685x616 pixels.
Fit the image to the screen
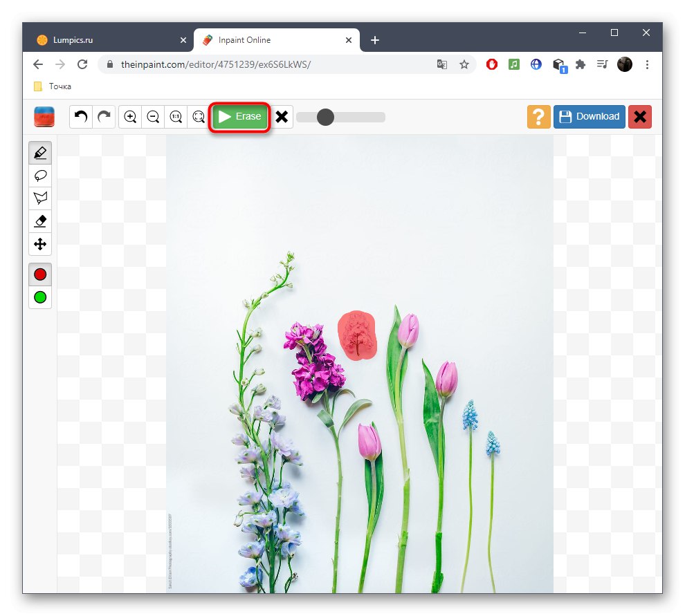[198, 117]
